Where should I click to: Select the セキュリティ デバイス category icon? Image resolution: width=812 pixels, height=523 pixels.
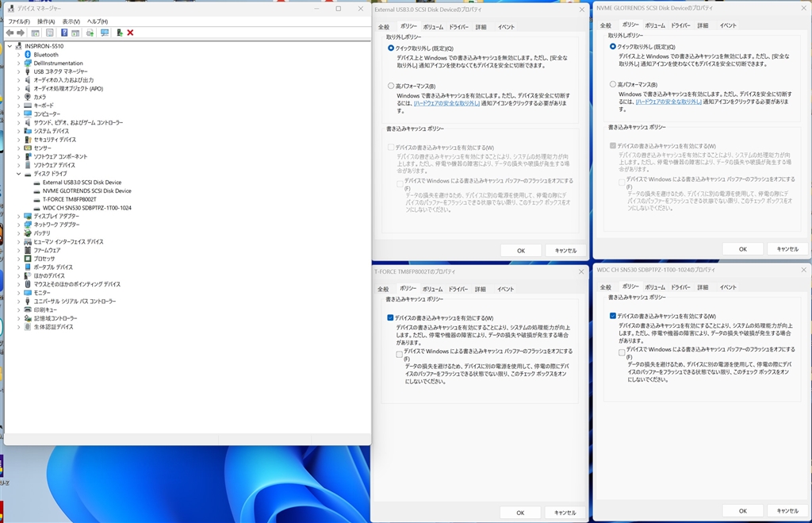(x=28, y=140)
